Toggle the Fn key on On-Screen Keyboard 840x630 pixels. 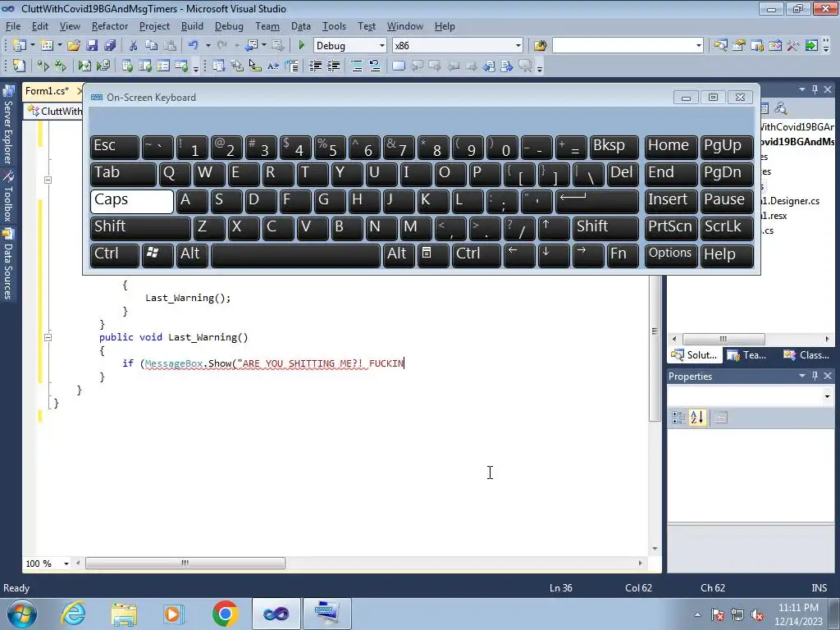coord(623,255)
